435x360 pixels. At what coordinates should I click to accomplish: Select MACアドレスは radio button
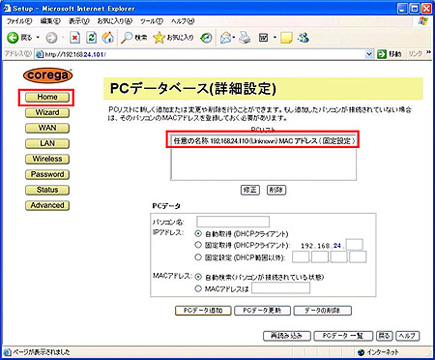tap(198, 288)
